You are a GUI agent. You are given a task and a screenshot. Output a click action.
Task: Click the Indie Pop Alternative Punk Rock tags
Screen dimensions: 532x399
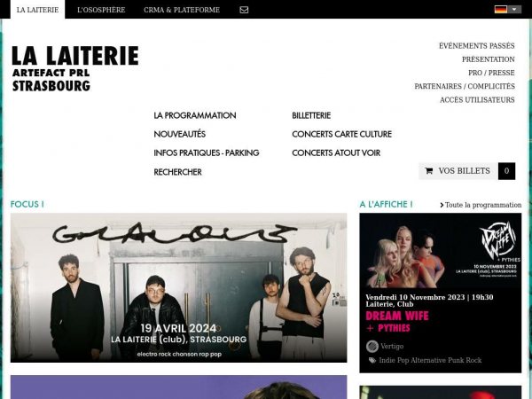point(430,360)
